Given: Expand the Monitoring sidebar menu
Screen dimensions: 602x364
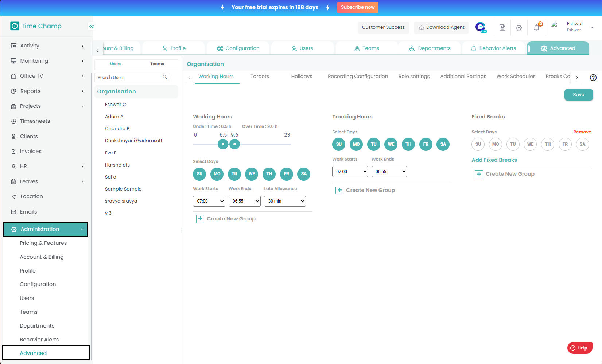Looking at the screenshot, I should tap(47, 61).
